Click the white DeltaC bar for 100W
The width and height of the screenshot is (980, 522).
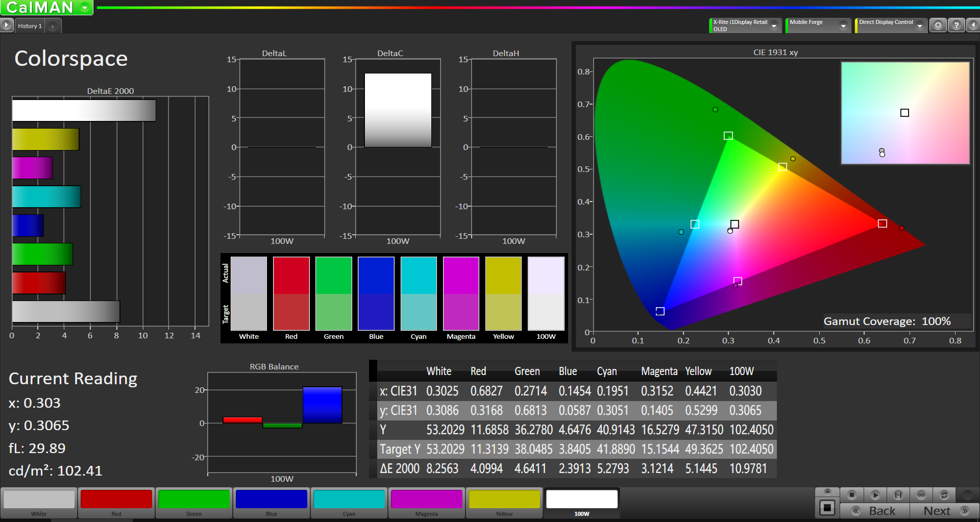pyautogui.click(x=398, y=110)
